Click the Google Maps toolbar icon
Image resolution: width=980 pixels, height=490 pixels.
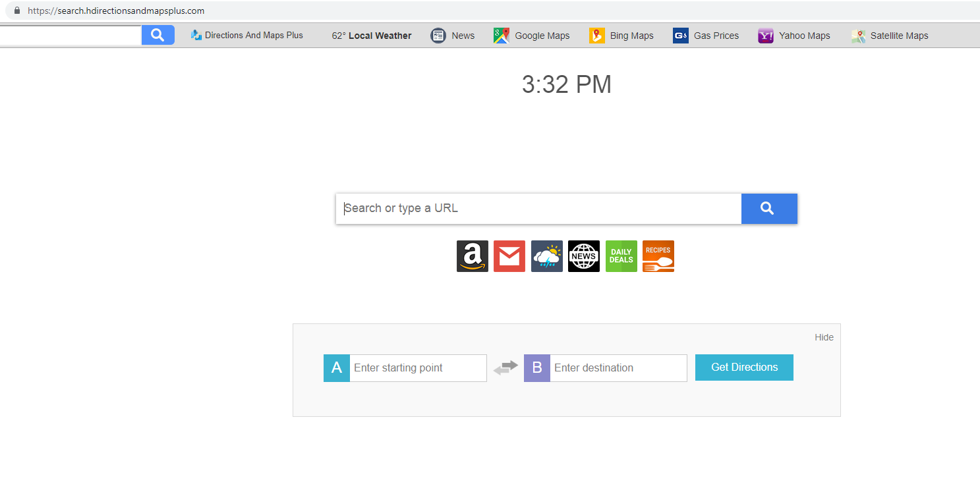point(502,36)
